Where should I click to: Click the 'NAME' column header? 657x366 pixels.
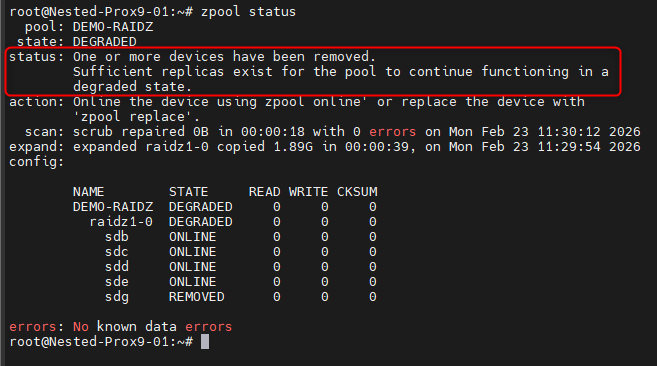[x=88, y=192]
